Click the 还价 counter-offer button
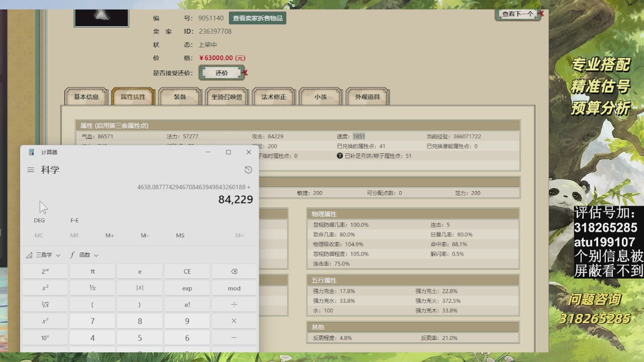Viewport: 644px width, 362px height. [x=222, y=72]
